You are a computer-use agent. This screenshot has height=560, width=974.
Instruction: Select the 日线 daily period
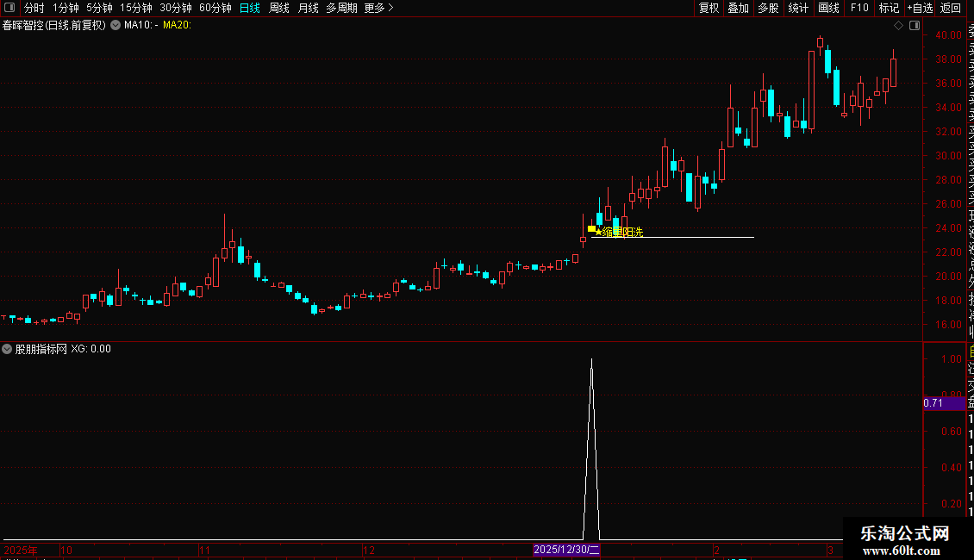[x=250, y=8]
